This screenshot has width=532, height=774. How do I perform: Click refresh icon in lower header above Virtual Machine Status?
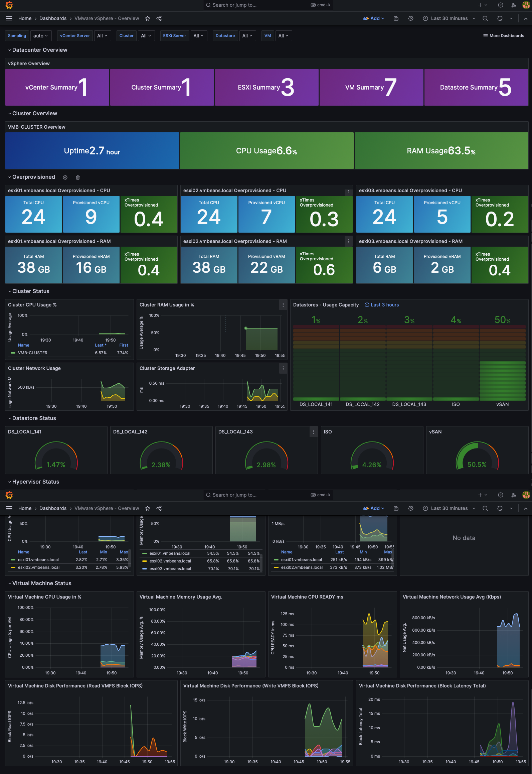pyautogui.click(x=500, y=508)
